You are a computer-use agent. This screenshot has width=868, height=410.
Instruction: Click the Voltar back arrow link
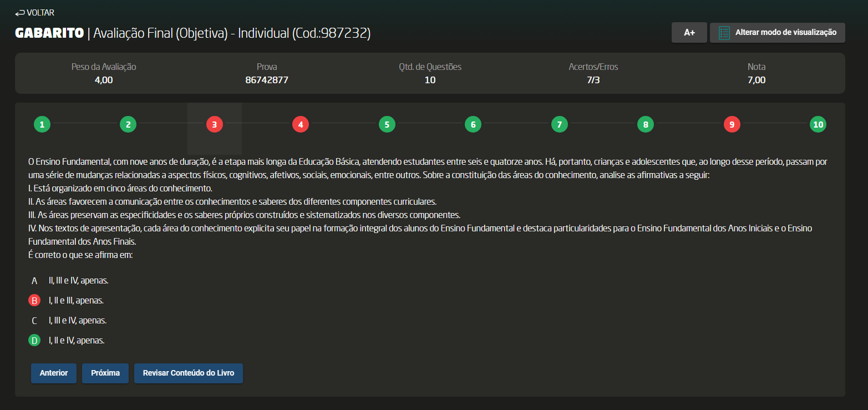pyautogui.click(x=34, y=13)
